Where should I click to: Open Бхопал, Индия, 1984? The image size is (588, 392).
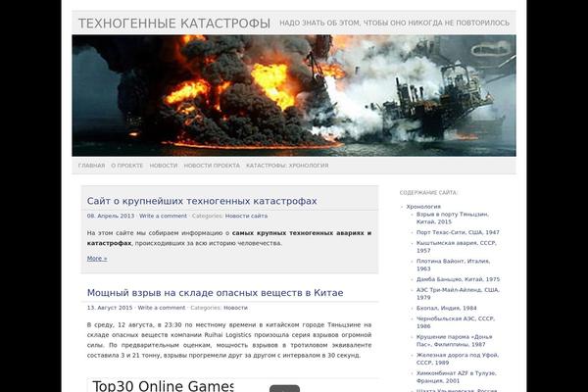tap(446, 308)
